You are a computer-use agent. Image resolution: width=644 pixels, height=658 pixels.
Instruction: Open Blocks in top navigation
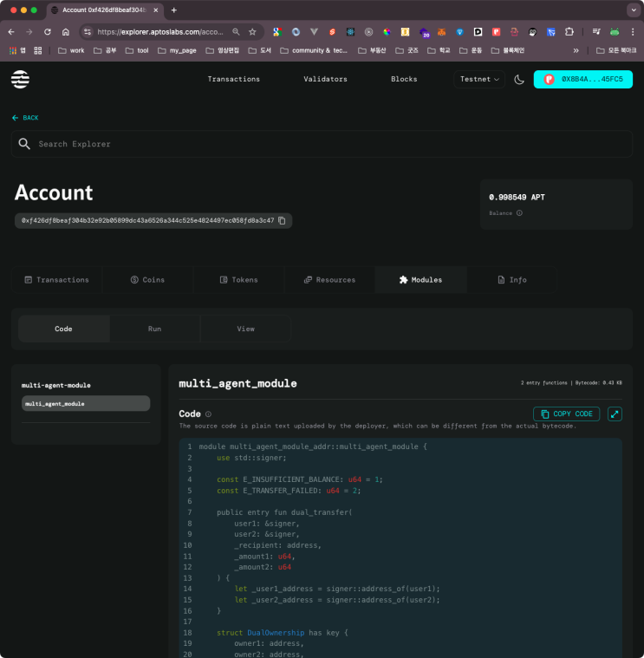click(404, 79)
